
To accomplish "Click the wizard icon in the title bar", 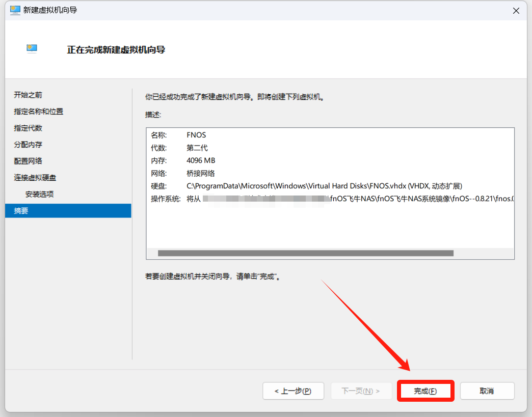I will tap(15, 10).
